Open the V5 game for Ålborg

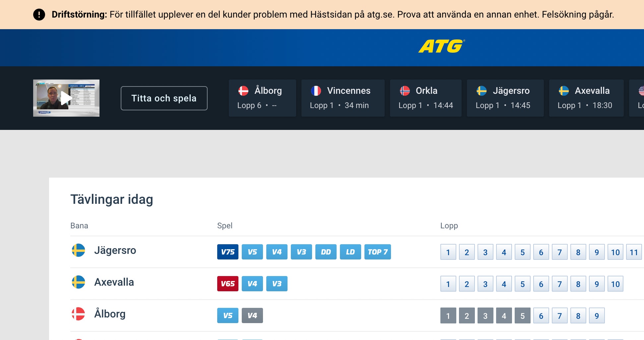(227, 315)
